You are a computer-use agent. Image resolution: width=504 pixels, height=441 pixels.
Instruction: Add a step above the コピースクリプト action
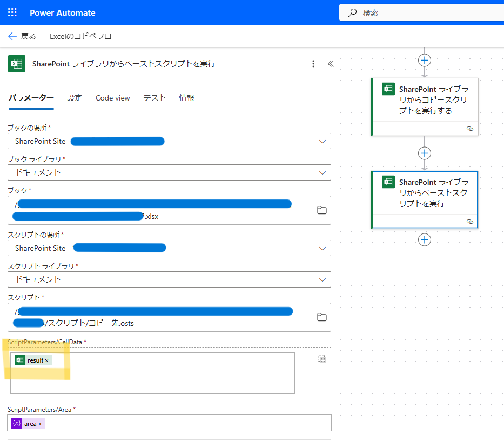(x=425, y=60)
